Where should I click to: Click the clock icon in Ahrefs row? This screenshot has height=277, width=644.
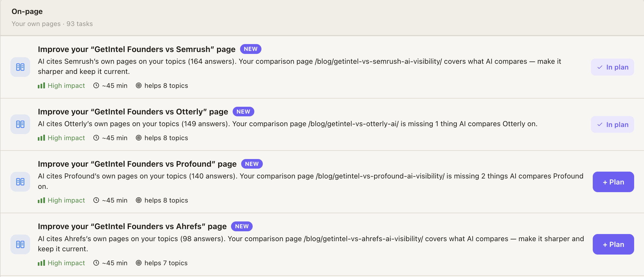(x=96, y=263)
